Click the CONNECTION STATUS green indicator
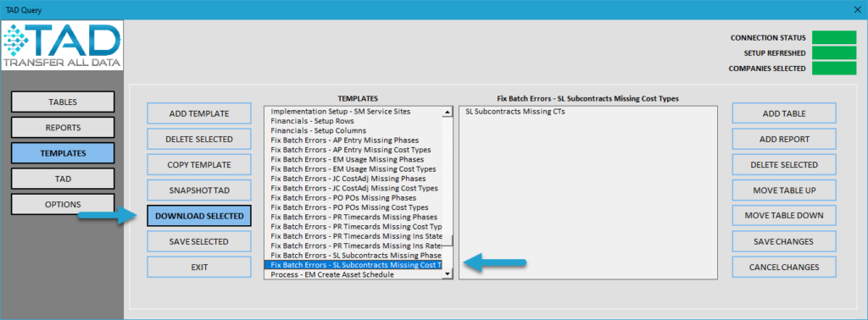The image size is (868, 320). click(x=834, y=37)
